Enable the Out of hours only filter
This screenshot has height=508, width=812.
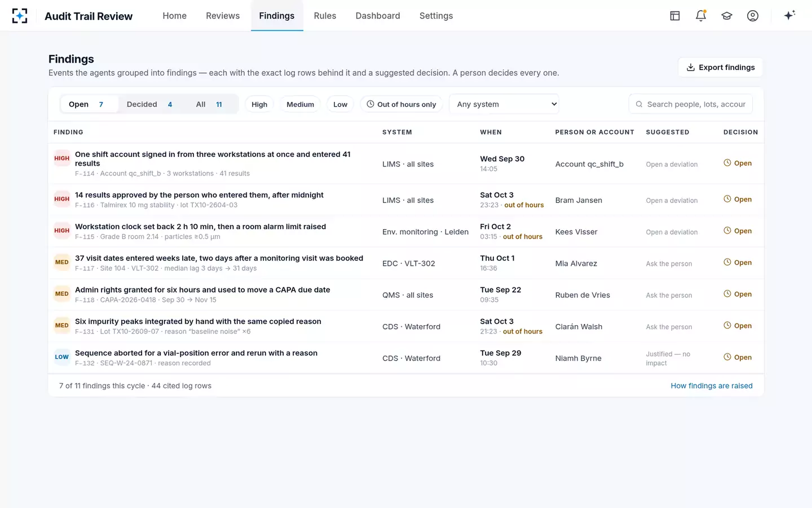(401, 104)
